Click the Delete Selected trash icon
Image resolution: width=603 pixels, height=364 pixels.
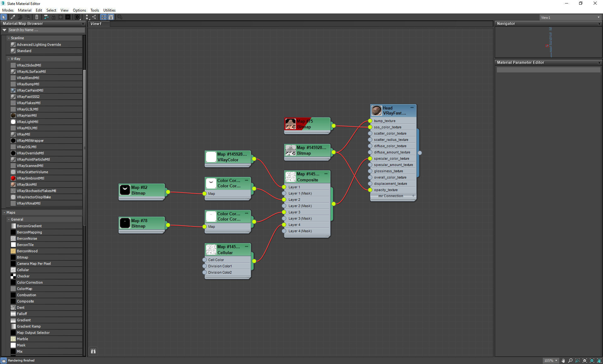[37, 17]
